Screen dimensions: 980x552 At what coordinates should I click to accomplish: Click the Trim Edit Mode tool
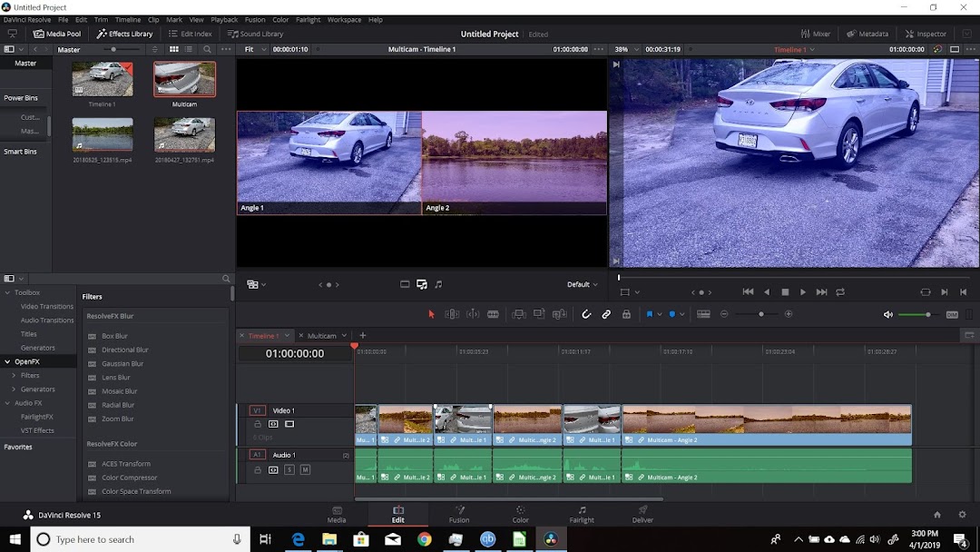tap(452, 314)
